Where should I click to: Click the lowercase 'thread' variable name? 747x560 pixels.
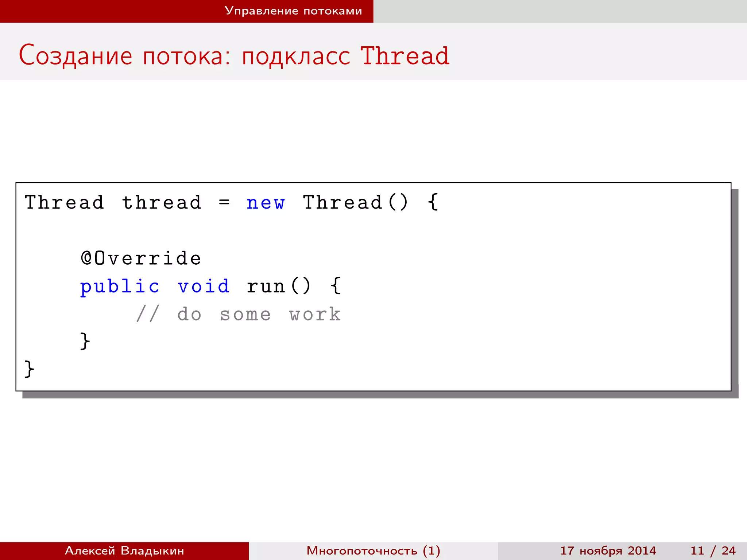click(162, 203)
